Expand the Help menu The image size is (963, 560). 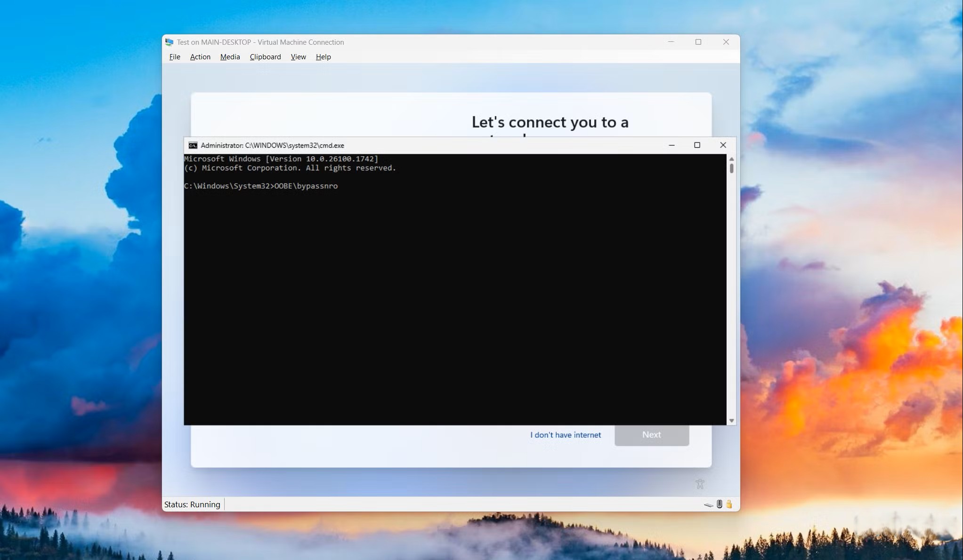point(323,57)
